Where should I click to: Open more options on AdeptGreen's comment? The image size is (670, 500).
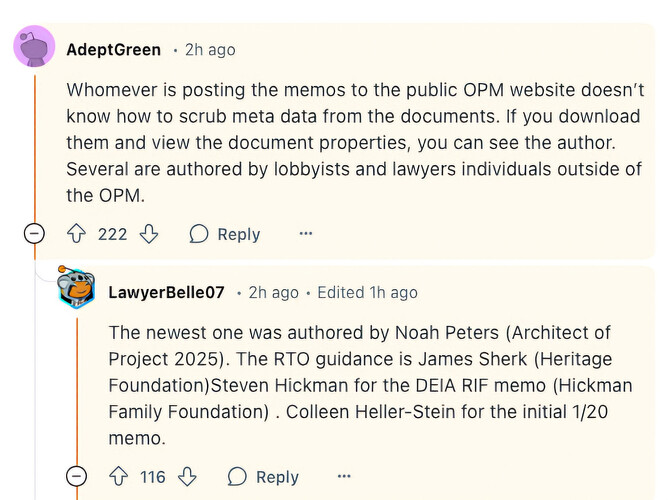(x=306, y=233)
